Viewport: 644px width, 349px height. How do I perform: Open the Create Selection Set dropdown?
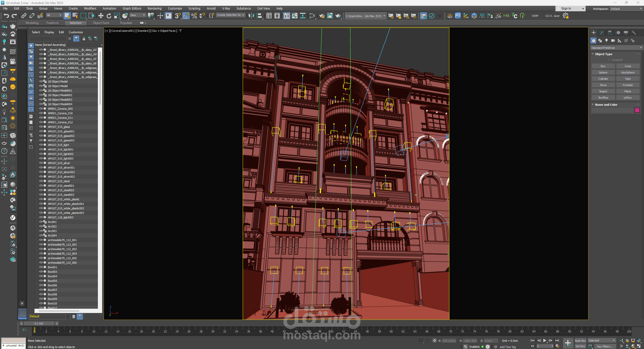[x=230, y=15]
